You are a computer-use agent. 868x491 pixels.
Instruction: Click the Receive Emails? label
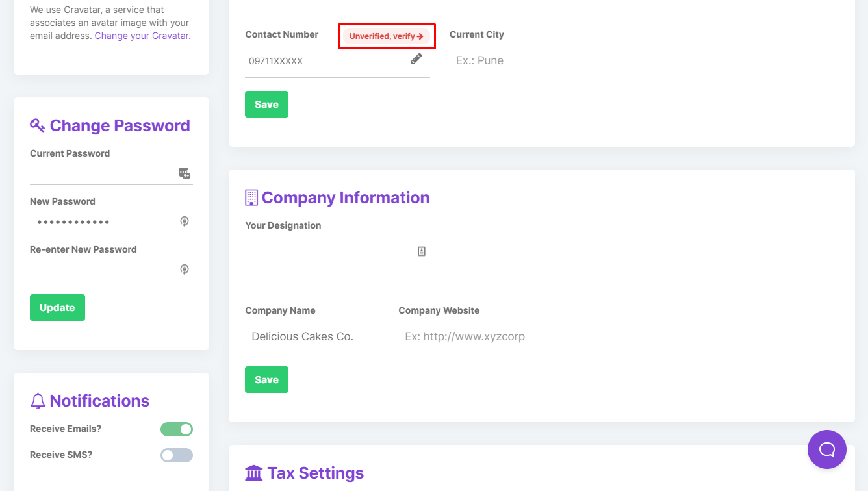(66, 429)
